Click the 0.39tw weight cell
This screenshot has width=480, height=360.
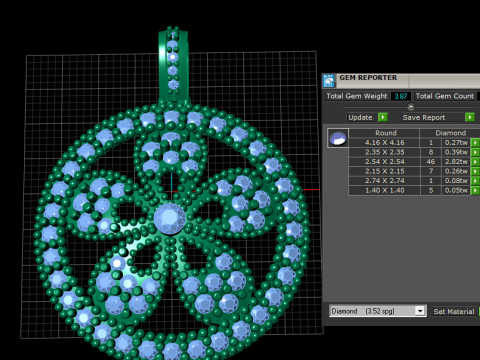456,152
